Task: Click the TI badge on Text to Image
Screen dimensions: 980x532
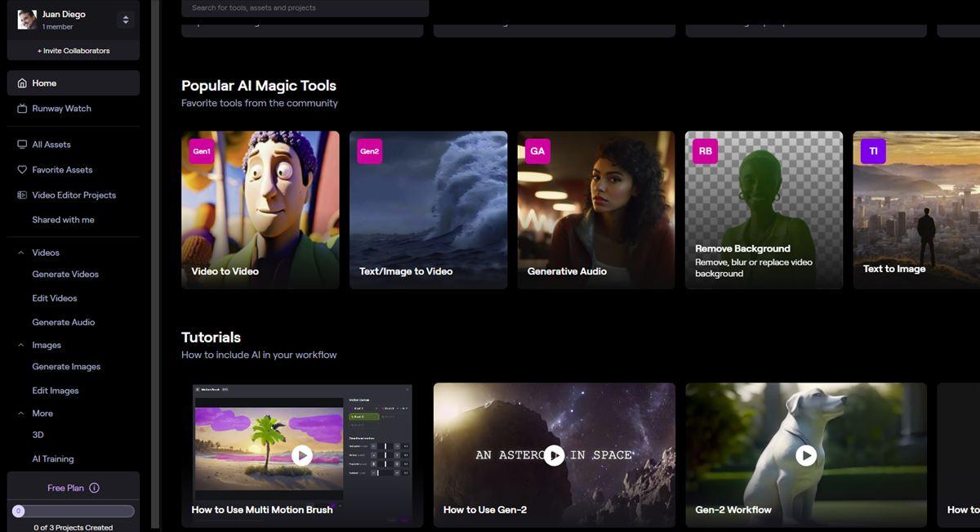Action: click(x=874, y=151)
